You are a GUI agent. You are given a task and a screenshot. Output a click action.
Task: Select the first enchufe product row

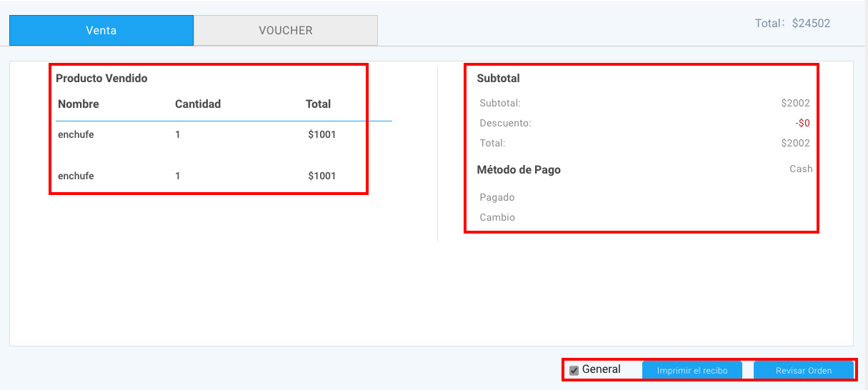(224, 134)
